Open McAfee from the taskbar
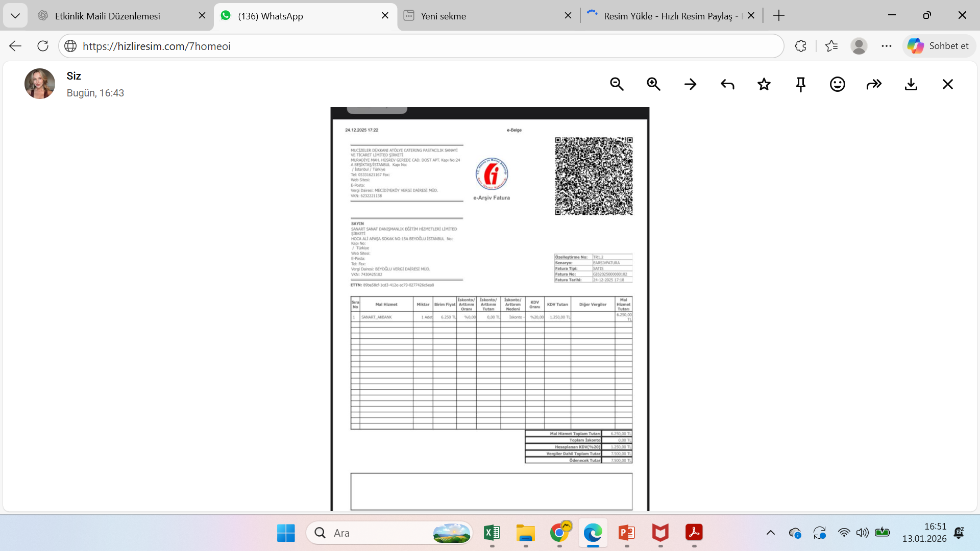Screen dimensions: 980x551 [660, 533]
